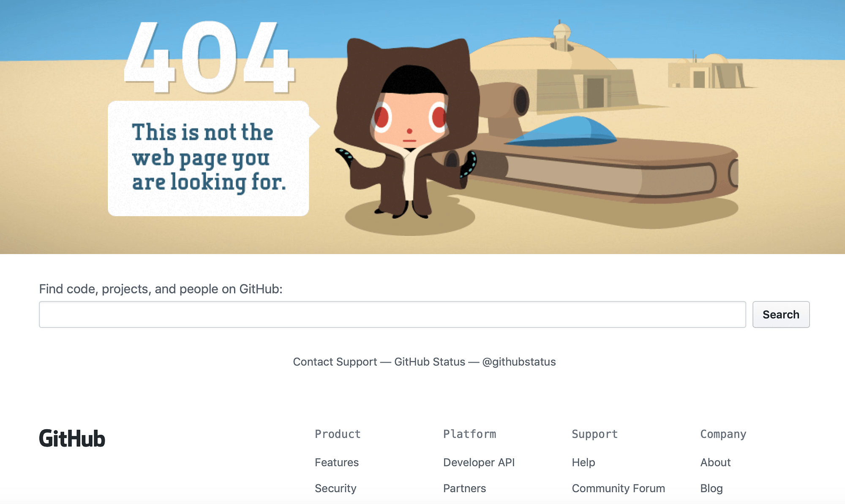
Task: Click the Search button to submit
Action: tap(781, 314)
